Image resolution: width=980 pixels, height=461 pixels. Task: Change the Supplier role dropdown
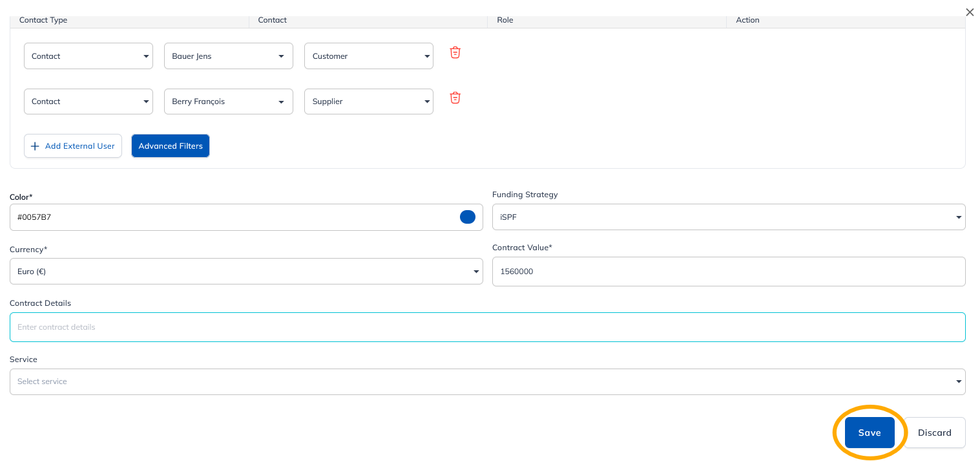369,102
